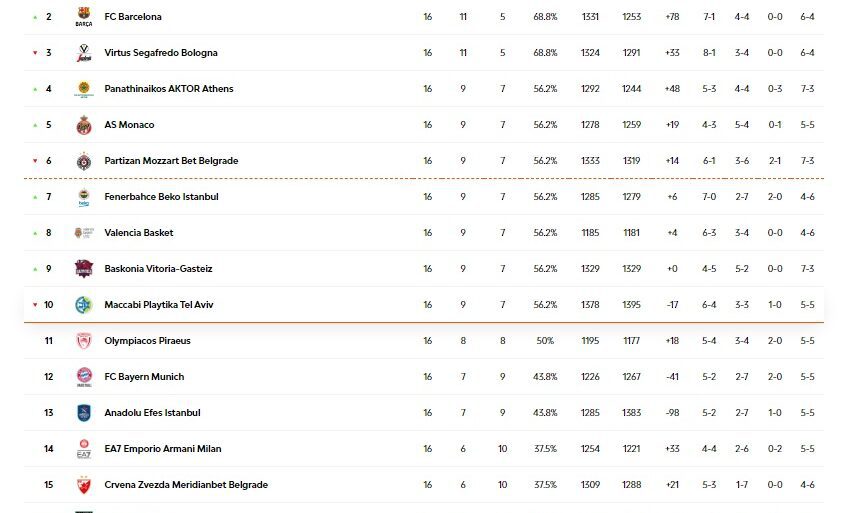Click the AS Monaco team logo
This screenshot has width=849, height=513.
click(84, 125)
